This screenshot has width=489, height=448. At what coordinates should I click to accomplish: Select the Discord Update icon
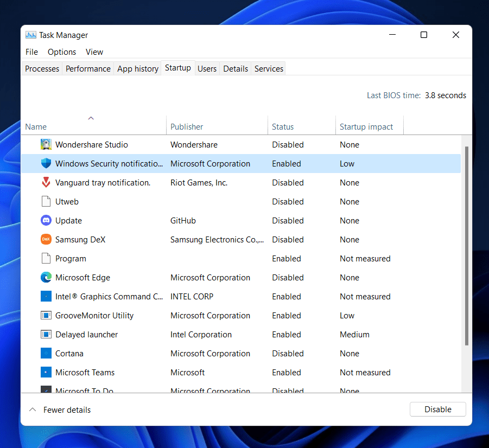coord(46,221)
